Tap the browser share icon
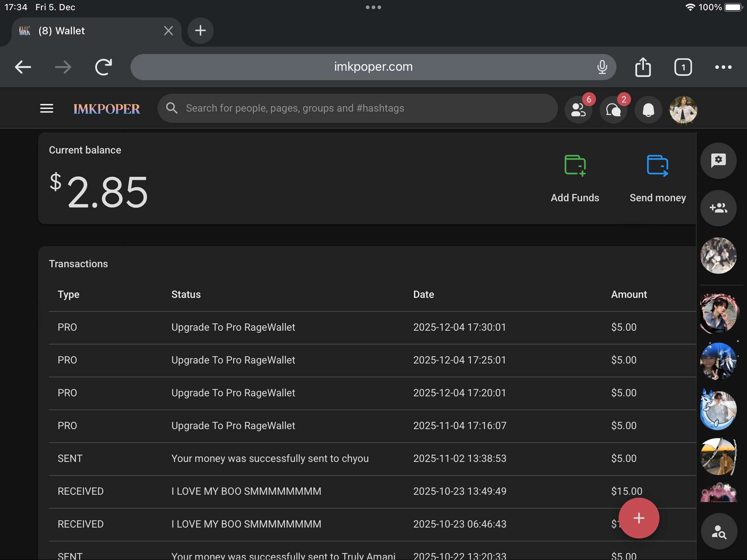The image size is (747, 560). [x=643, y=67]
